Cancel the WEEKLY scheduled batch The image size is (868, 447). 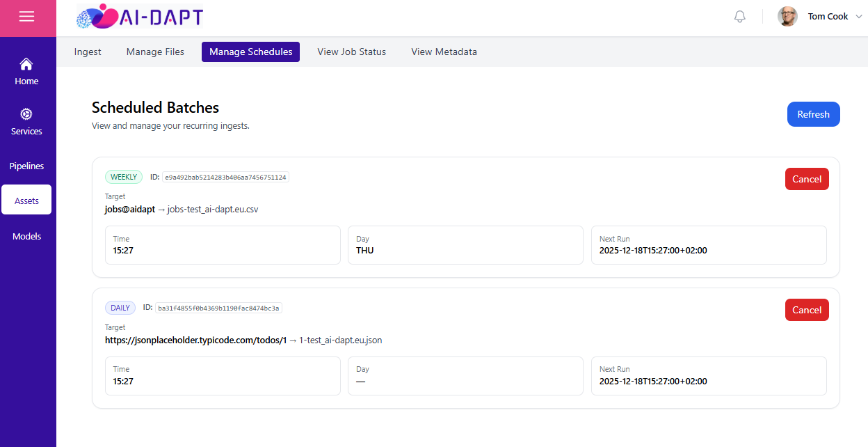(807, 179)
